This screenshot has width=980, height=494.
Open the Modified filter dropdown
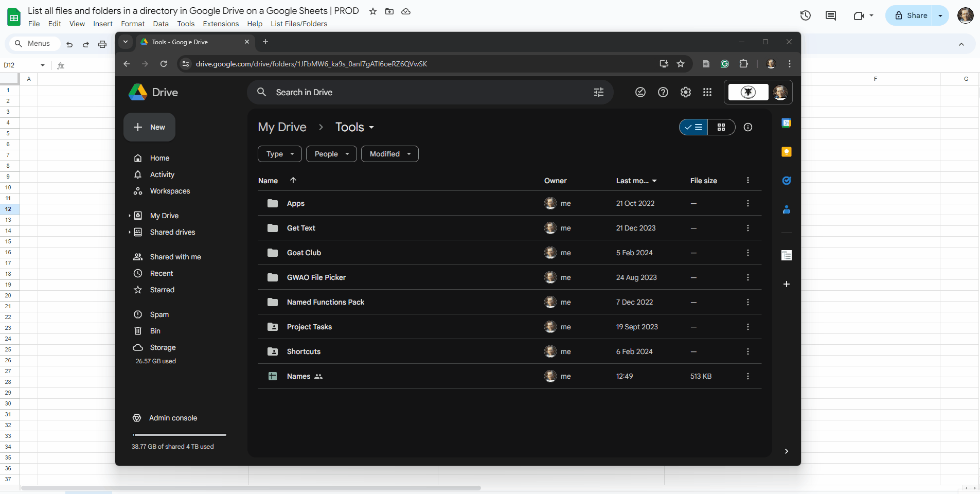(390, 154)
